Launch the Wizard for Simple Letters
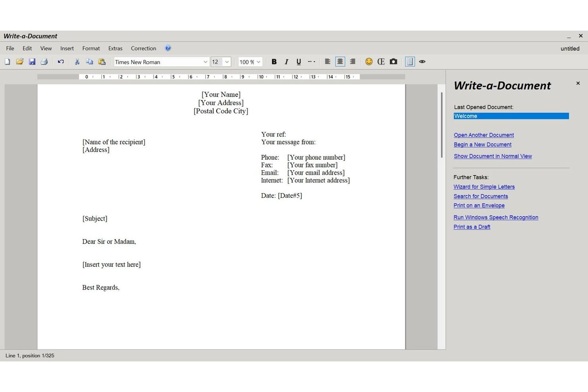Screen dimensions: 588x392 click(x=484, y=187)
